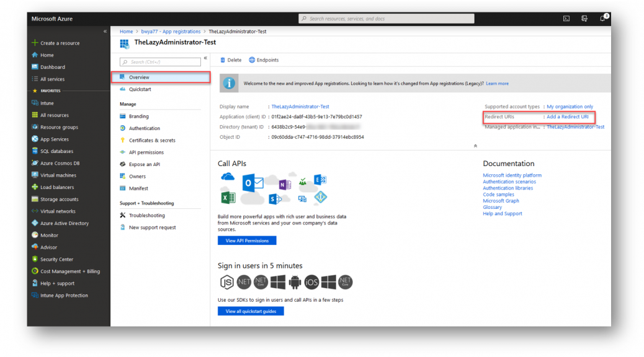The width and height of the screenshot is (644, 357).
Task: Open the Overview menu item
Action: coord(161,77)
